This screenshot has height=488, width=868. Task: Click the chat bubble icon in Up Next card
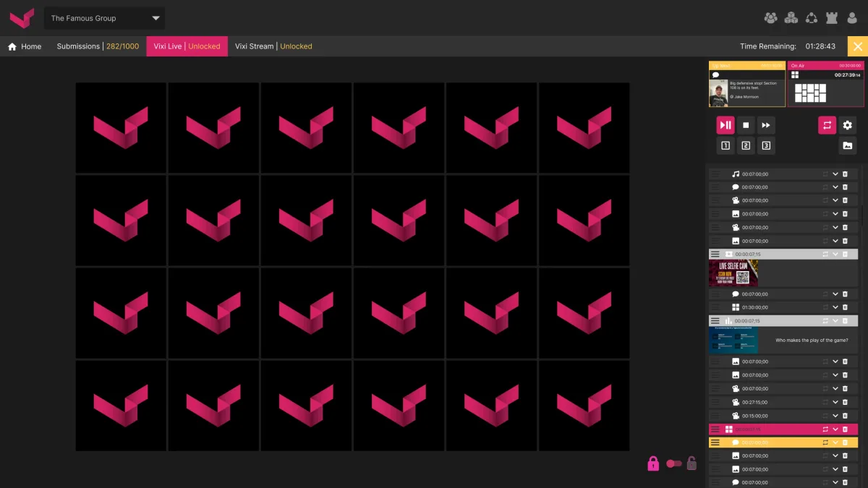715,74
